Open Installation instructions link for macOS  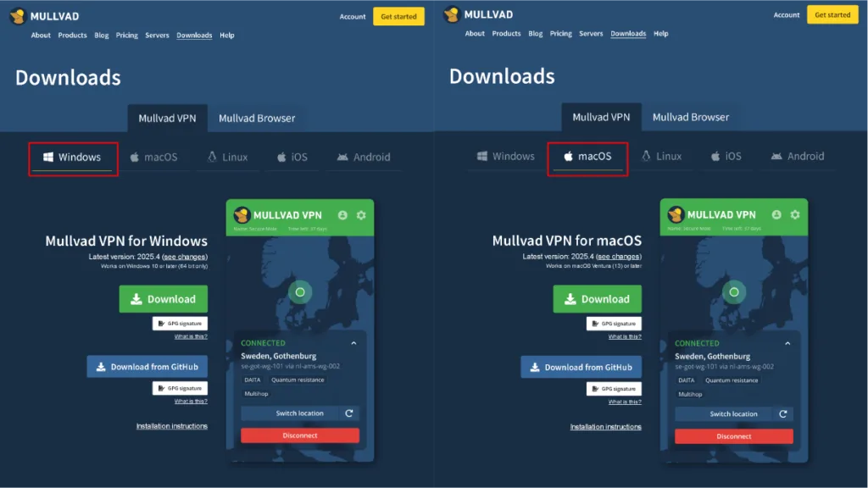coord(605,427)
